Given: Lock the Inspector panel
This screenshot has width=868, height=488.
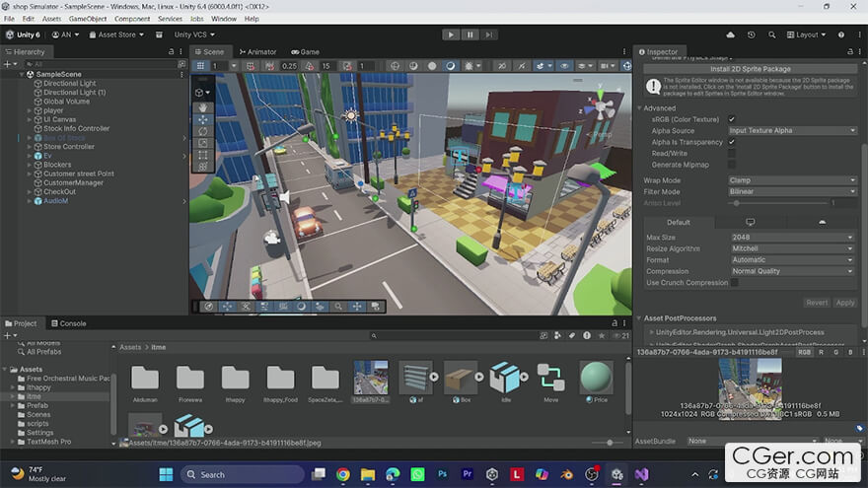Looking at the screenshot, I should click(x=850, y=51).
